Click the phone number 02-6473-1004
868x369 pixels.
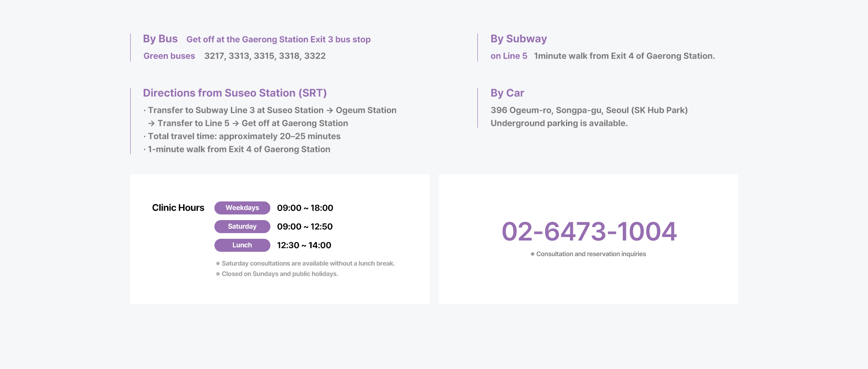pyautogui.click(x=589, y=231)
